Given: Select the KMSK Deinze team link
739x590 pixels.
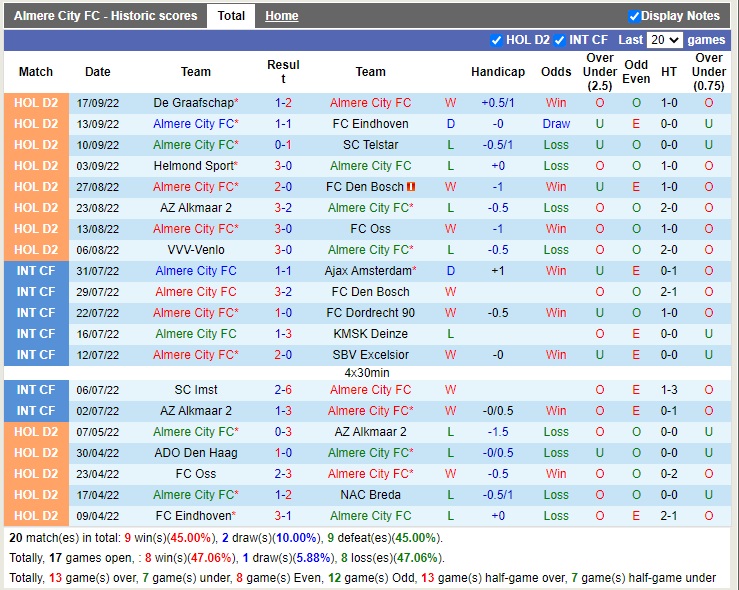Looking at the screenshot, I should click(370, 334).
